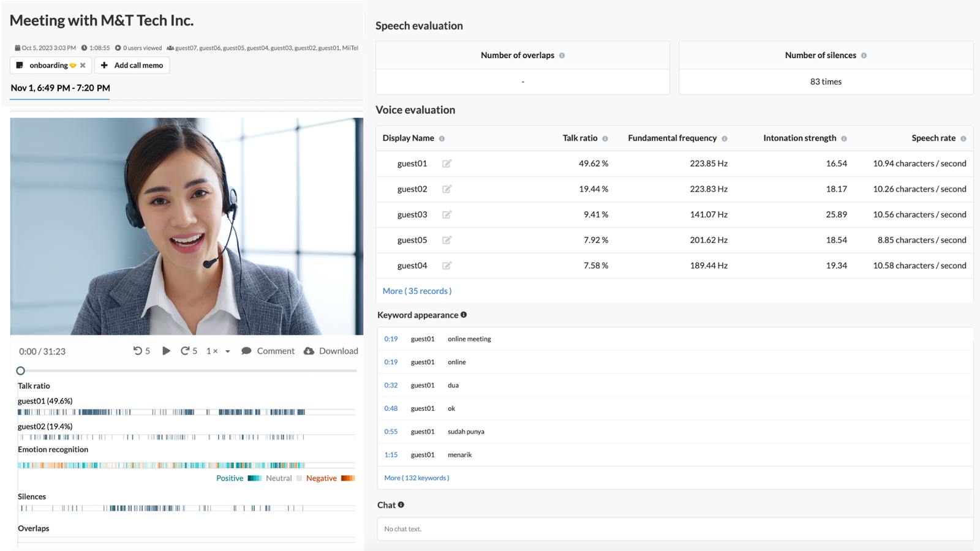The image size is (980, 551).
Task: Click the info icon next to Chat heading
Action: 401,504
